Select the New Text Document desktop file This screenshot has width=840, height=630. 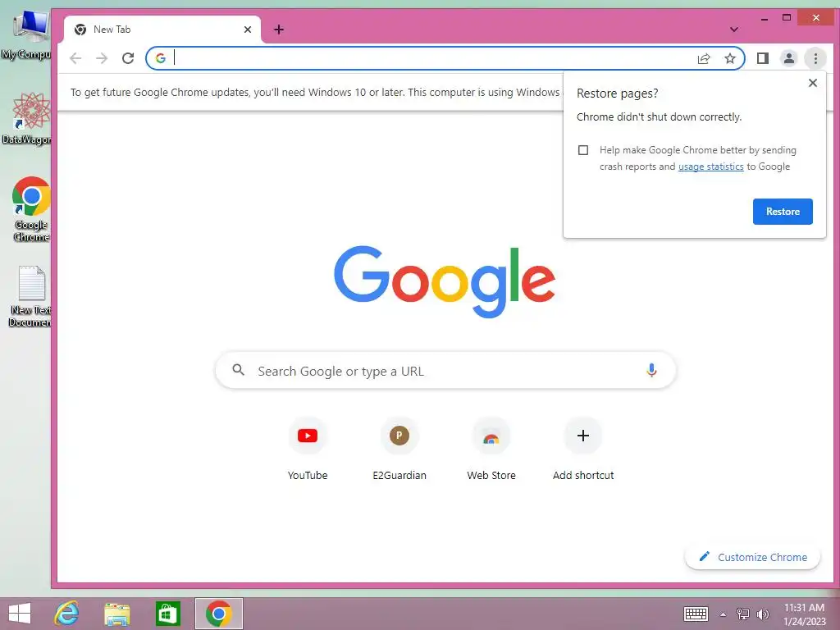pos(30,296)
